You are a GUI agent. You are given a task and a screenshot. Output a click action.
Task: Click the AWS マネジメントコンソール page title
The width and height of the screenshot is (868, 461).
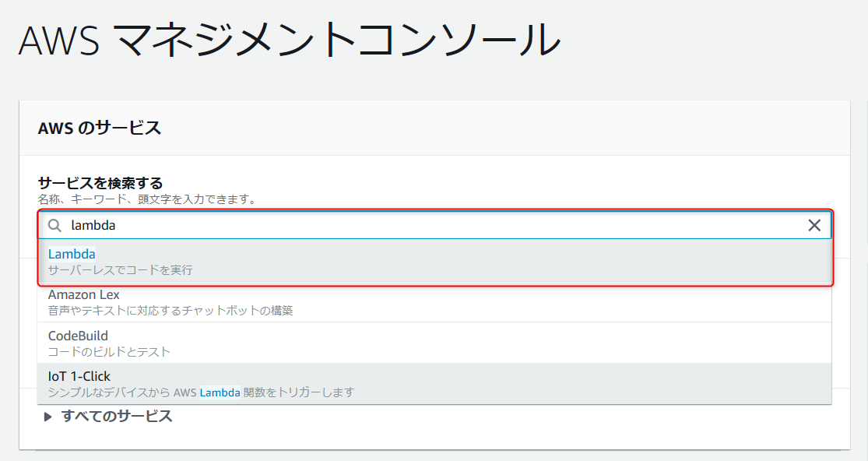pos(290,40)
